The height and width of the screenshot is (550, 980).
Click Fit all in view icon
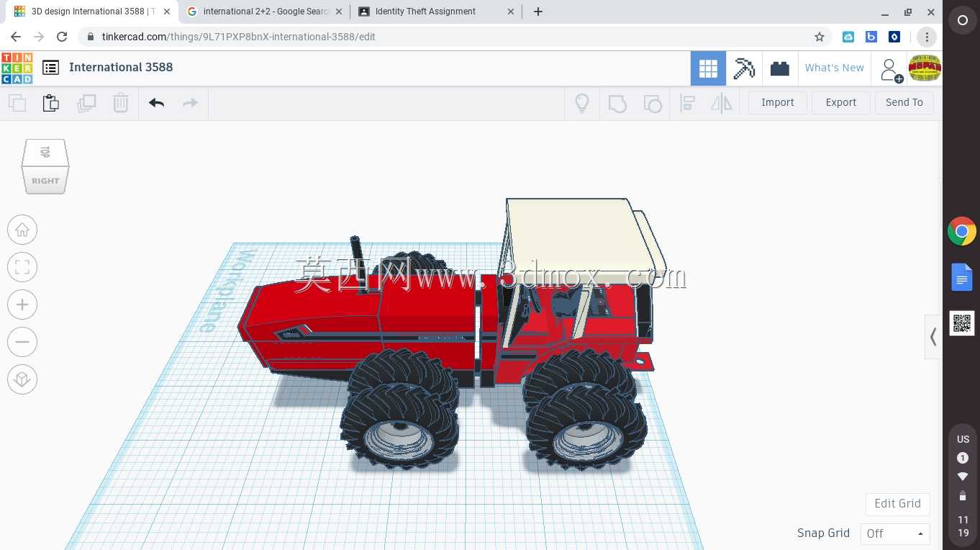(x=22, y=267)
